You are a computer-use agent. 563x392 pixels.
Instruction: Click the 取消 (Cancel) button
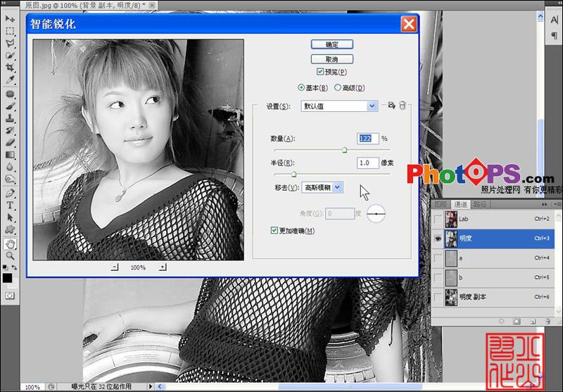pyautogui.click(x=331, y=59)
